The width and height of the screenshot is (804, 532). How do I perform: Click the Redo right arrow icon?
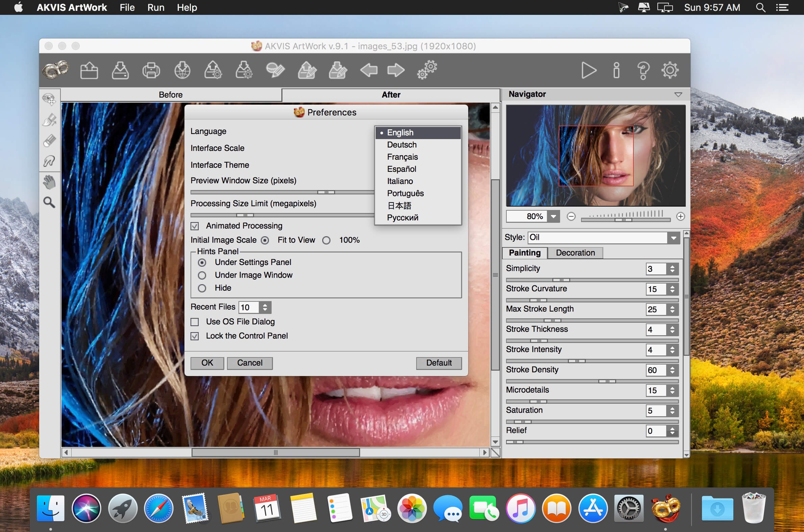click(x=396, y=70)
